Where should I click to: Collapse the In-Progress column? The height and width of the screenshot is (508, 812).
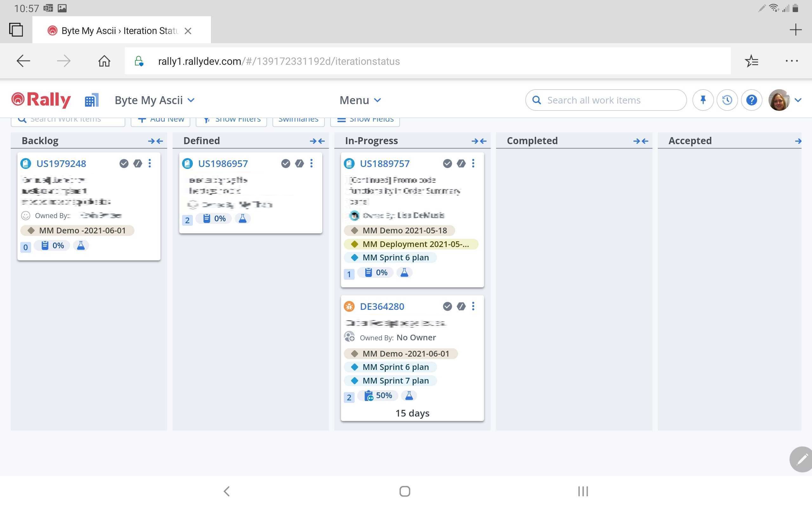tap(479, 141)
